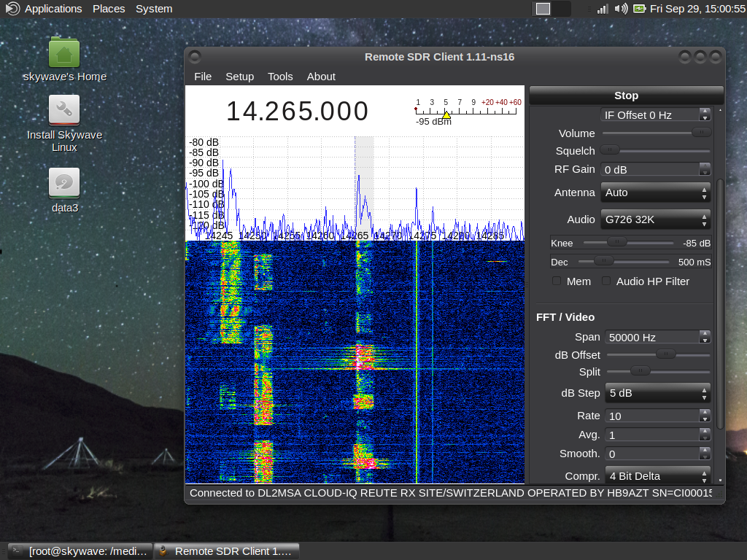
Task: Click the IF Offset spinner arrows
Action: click(705, 114)
